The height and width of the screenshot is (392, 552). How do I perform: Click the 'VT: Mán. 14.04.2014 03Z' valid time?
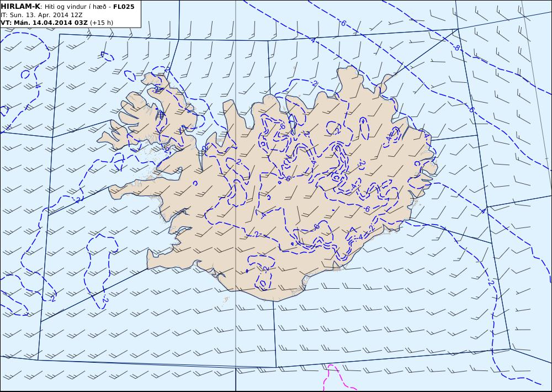(44, 23)
